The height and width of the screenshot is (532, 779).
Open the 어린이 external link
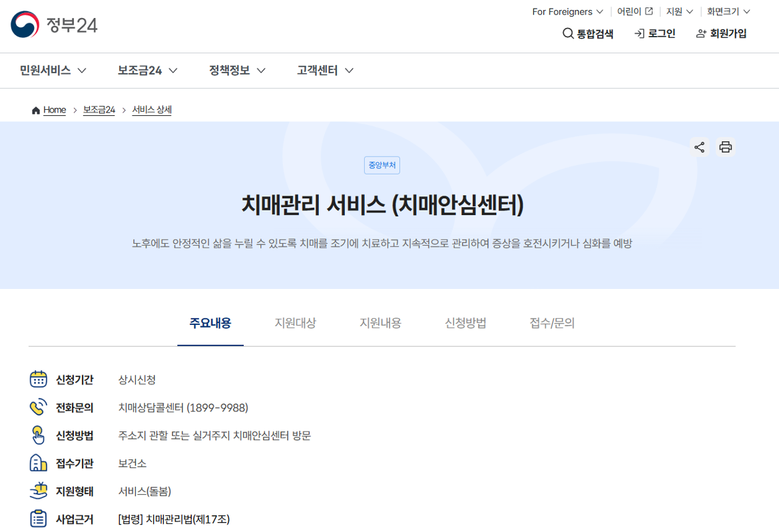[635, 11]
